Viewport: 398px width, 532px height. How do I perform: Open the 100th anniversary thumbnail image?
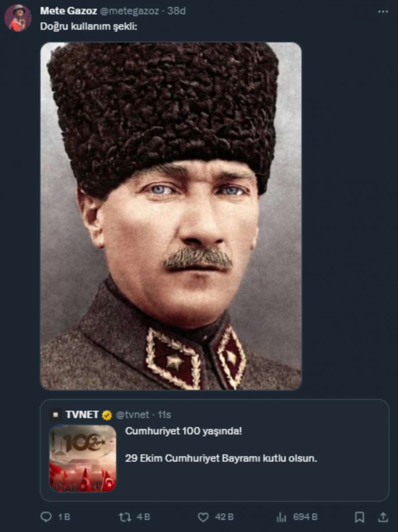click(x=83, y=458)
